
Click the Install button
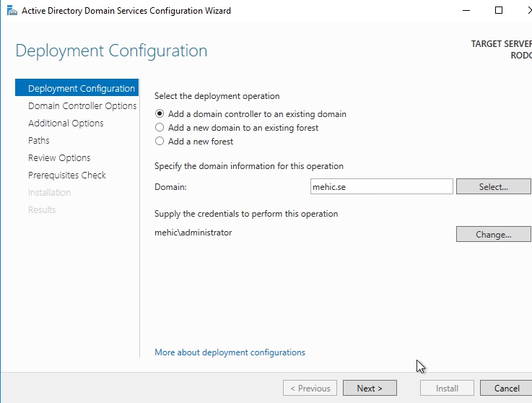tap(447, 389)
